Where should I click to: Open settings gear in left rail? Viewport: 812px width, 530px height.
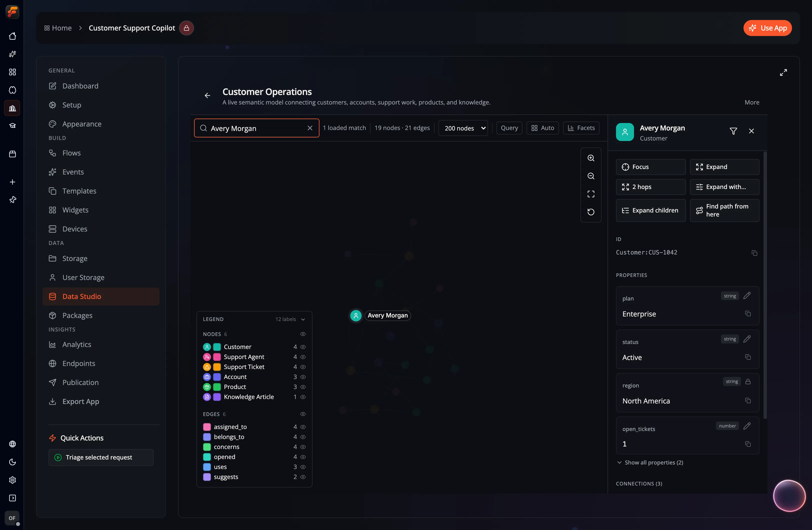click(x=12, y=480)
